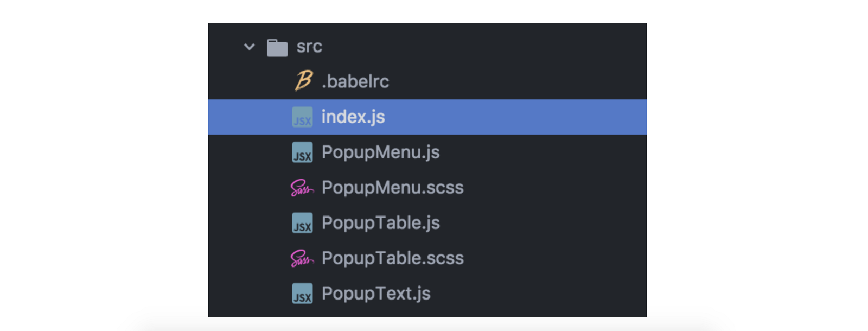Click the JSX icon for PopupMenu.js
The height and width of the screenshot is (331, 868).
click(302, 152)
